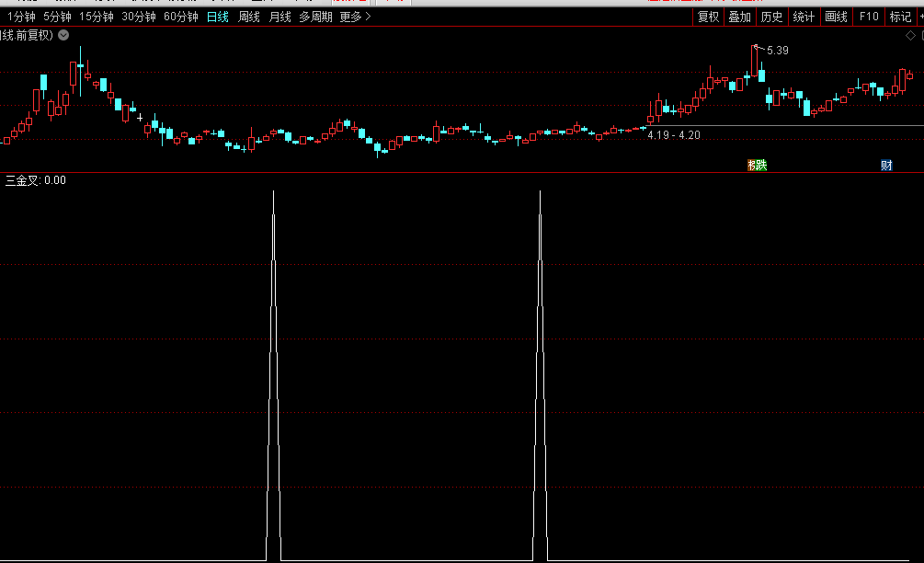Select the 30分钟 period tab
This screenshot has height=563, width=924.
(x=139, y=17)
